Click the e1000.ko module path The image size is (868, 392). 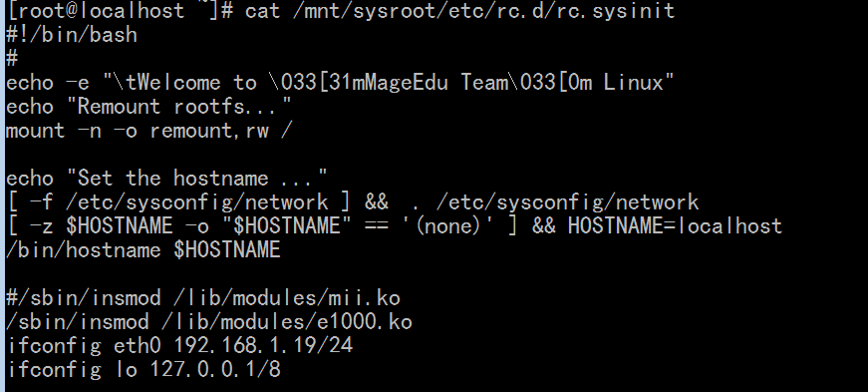[292, 322]
